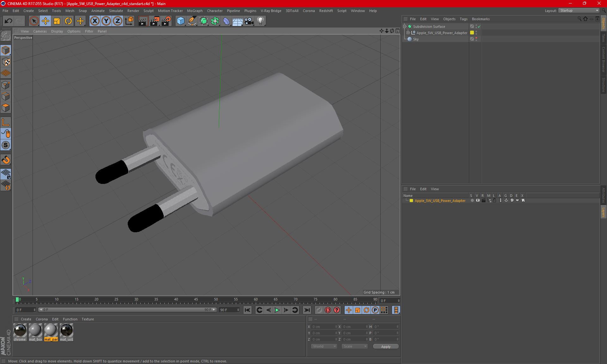Click the timeline range slider bar

click(x=128, y=310)
